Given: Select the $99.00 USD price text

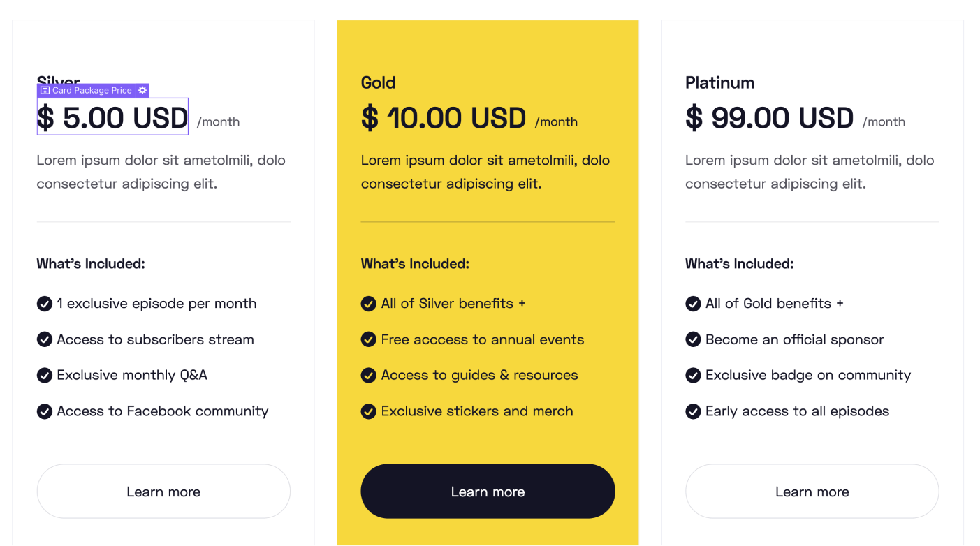Looking at the screenshot, I should click(x=769, y=117).
